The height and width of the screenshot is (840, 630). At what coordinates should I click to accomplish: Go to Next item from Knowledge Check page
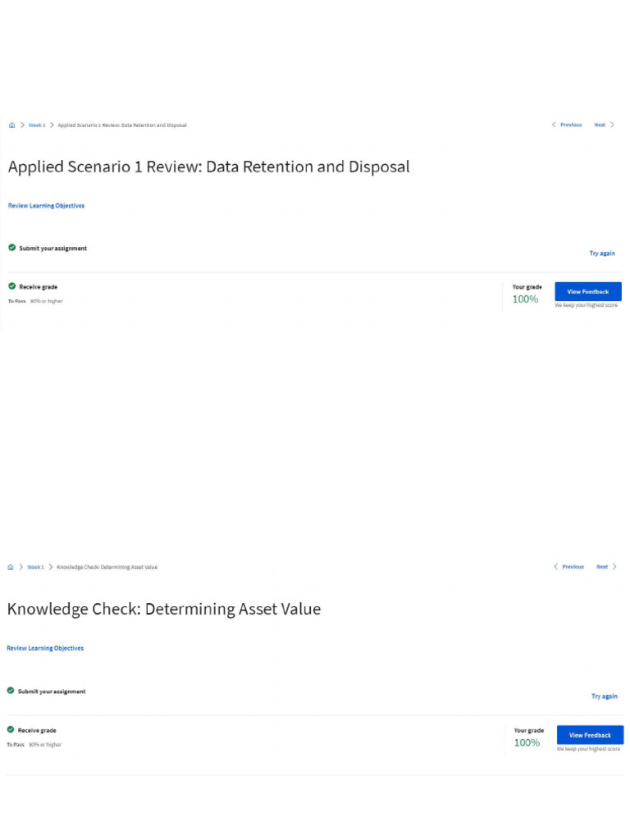(x=602, y=567)
